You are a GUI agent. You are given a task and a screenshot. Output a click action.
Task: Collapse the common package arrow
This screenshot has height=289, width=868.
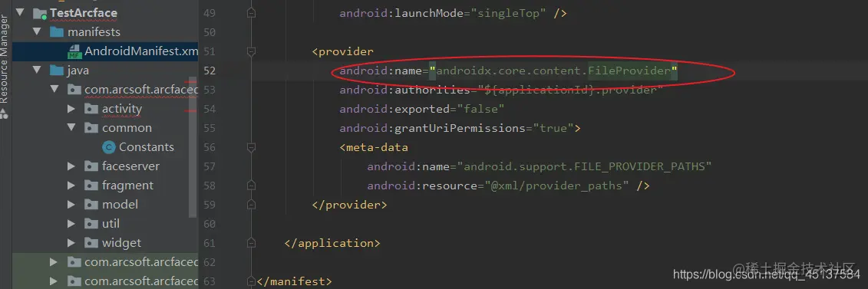(x=71, y=128)
